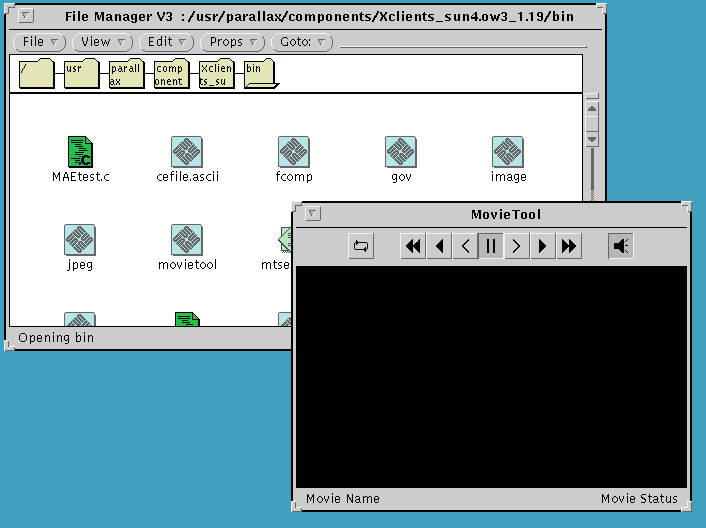Expand the View menu button
The image size is (706, 528).
tap(103, 42)
